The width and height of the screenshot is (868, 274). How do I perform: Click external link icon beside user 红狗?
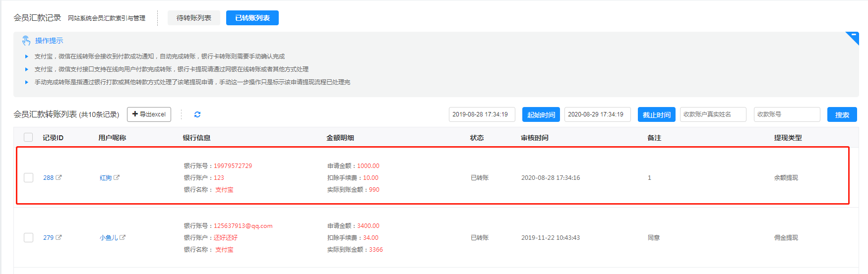click(x=117, y=177)
